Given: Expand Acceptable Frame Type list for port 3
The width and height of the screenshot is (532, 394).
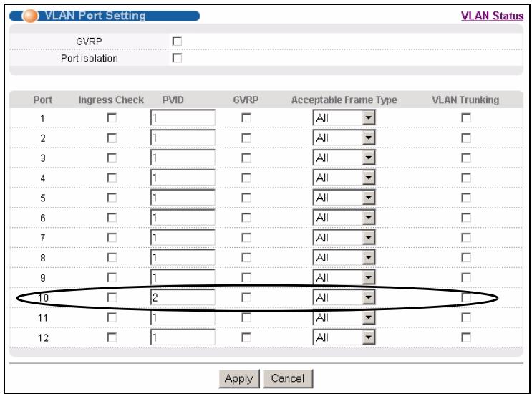Looking at the screenshot, I should point(344,158).
